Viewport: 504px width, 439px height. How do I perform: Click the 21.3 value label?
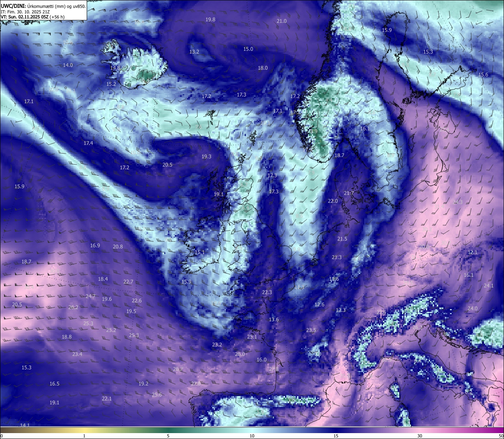pos(337,257)
